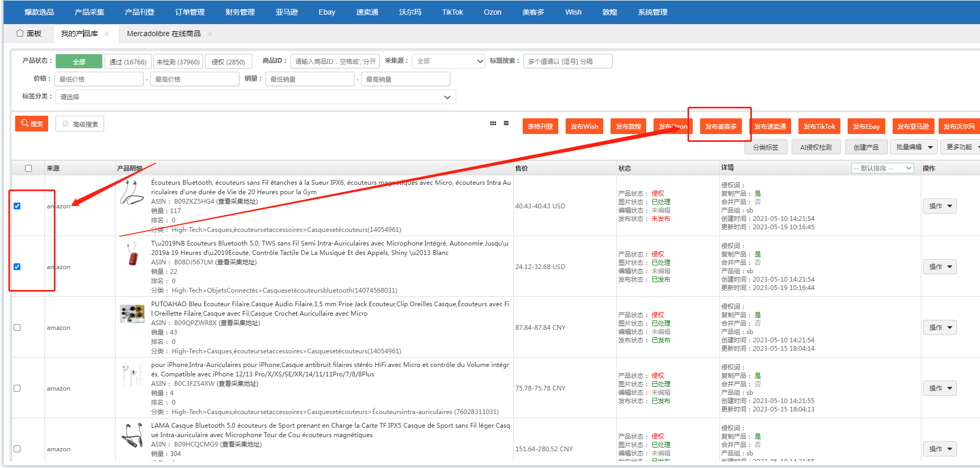
Task: Click the AI侵权检测 button
Action: 816,147
